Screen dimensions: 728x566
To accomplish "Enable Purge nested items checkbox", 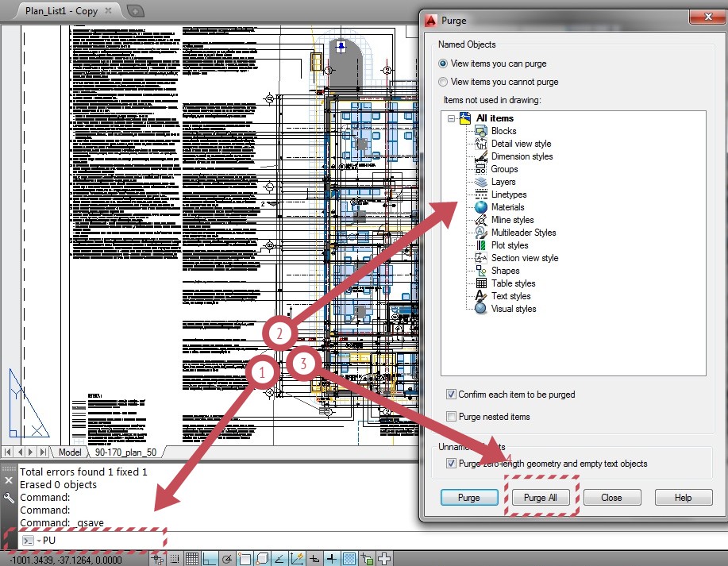I will 451,417.
